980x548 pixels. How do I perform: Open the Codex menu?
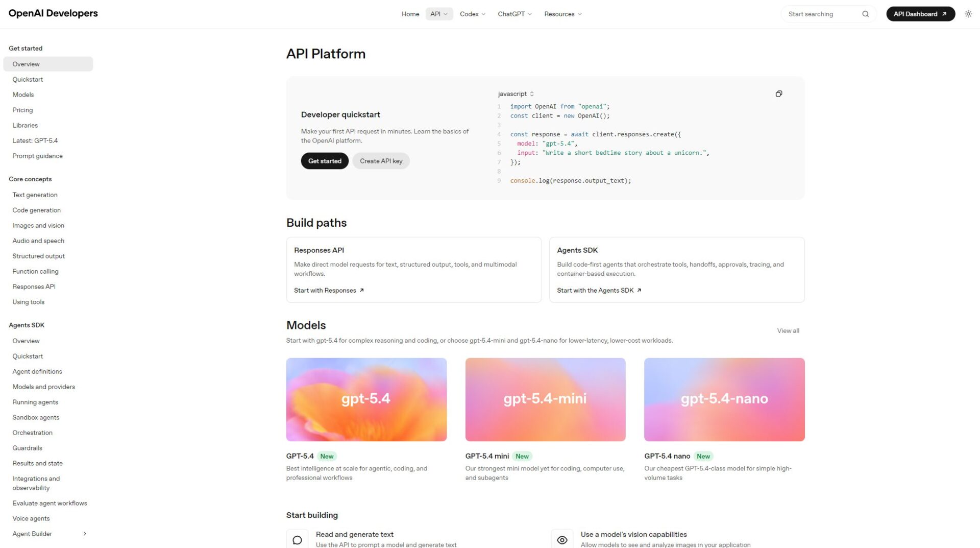472,14
